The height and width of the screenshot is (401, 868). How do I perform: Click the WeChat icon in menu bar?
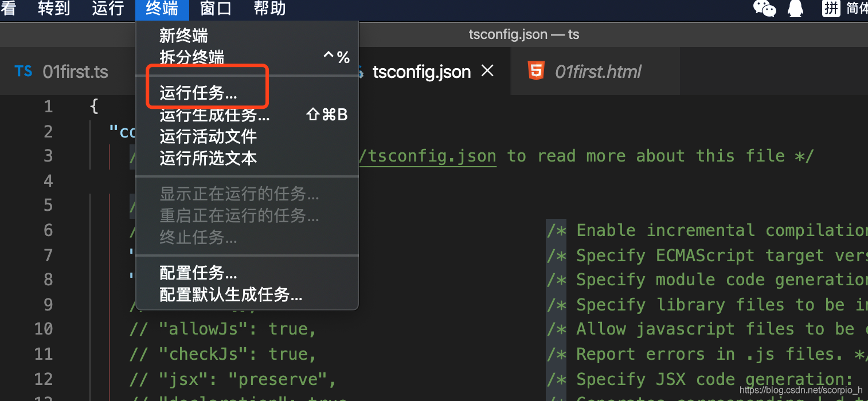pyautogui.click(x=764, y=8)
